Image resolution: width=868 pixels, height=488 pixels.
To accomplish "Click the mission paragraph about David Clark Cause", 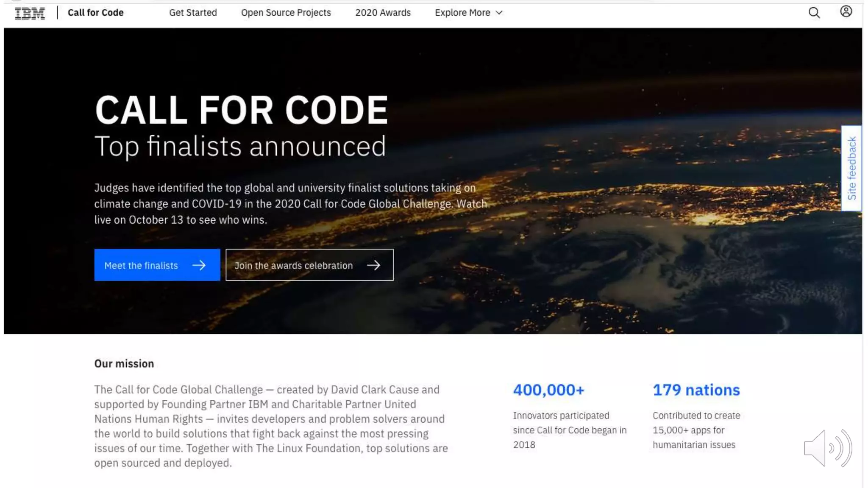I will click(x=271, y=426).
